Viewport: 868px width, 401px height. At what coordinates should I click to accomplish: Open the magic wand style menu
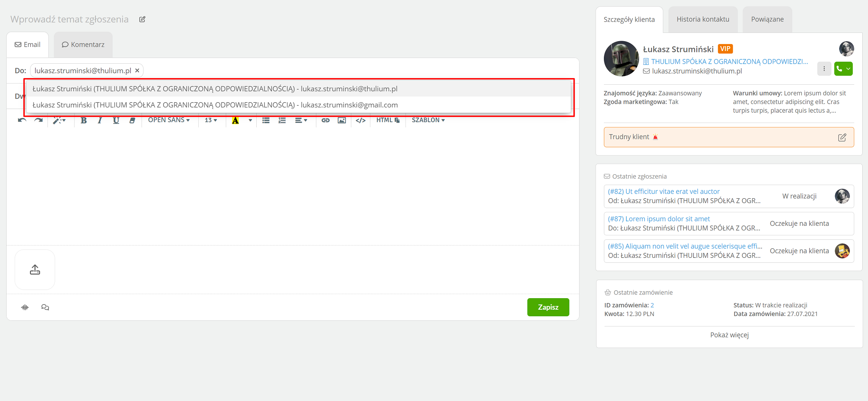59,120
